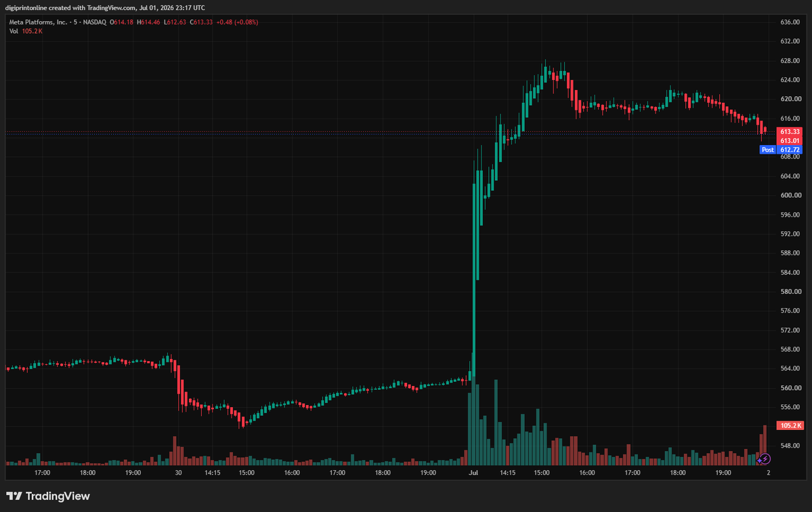Click the 30 date label on the time axis
The image size is (812, 512).
178,473
